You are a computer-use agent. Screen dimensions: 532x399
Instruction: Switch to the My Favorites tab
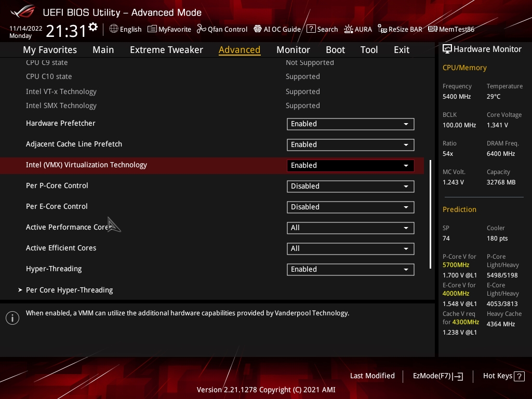pos(50,50)
